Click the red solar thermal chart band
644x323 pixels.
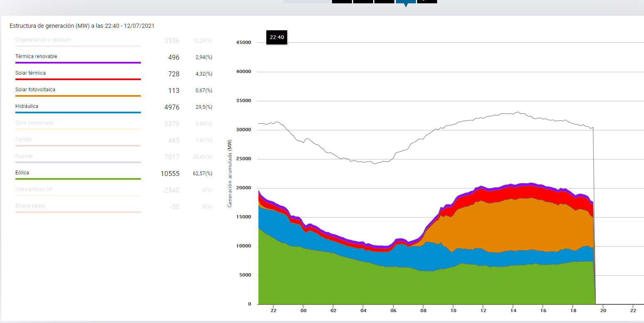[x=519, y=192]
